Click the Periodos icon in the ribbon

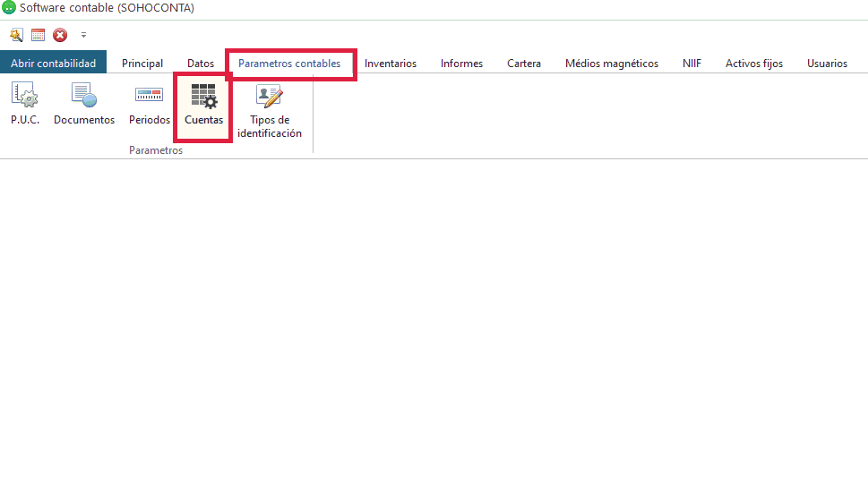tap(149, 104)
